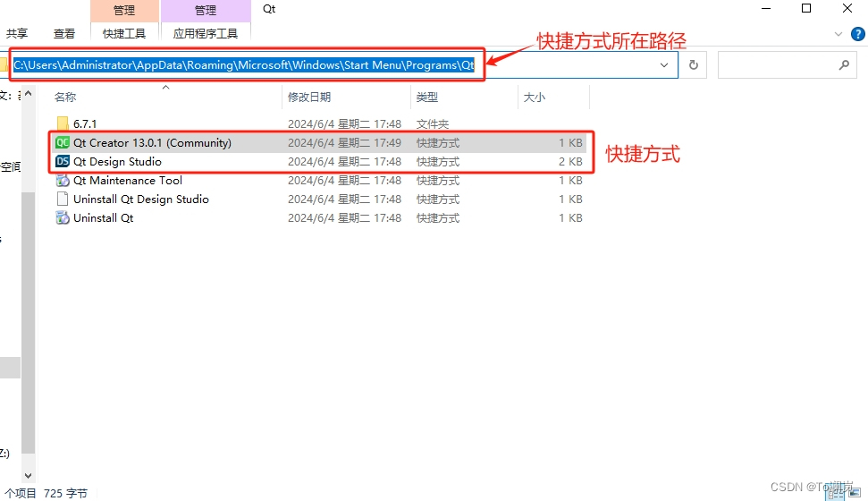
Task: Click the 2 KB size of Qt Design Studio
Action: [570, 161]
